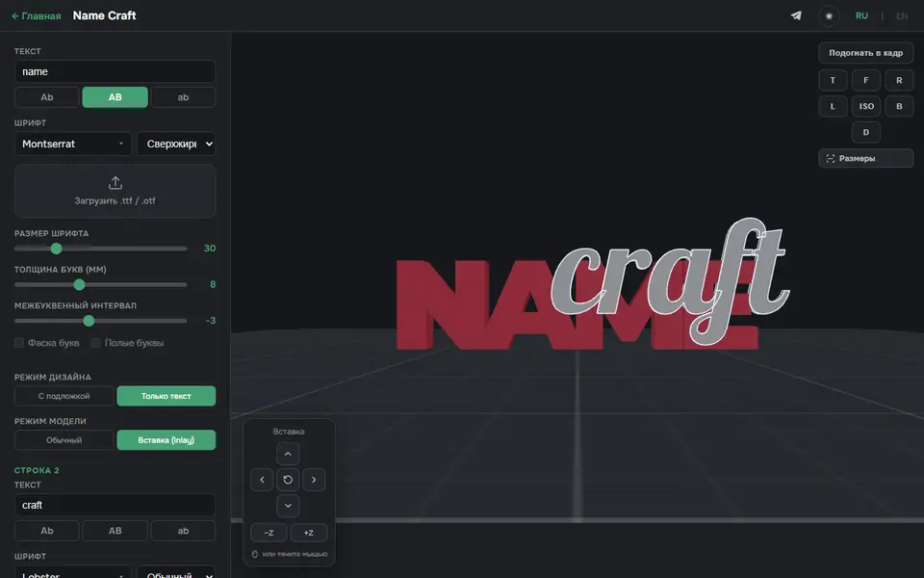
Task: Go back via Главная arrow link
Action: coord(36,16)
